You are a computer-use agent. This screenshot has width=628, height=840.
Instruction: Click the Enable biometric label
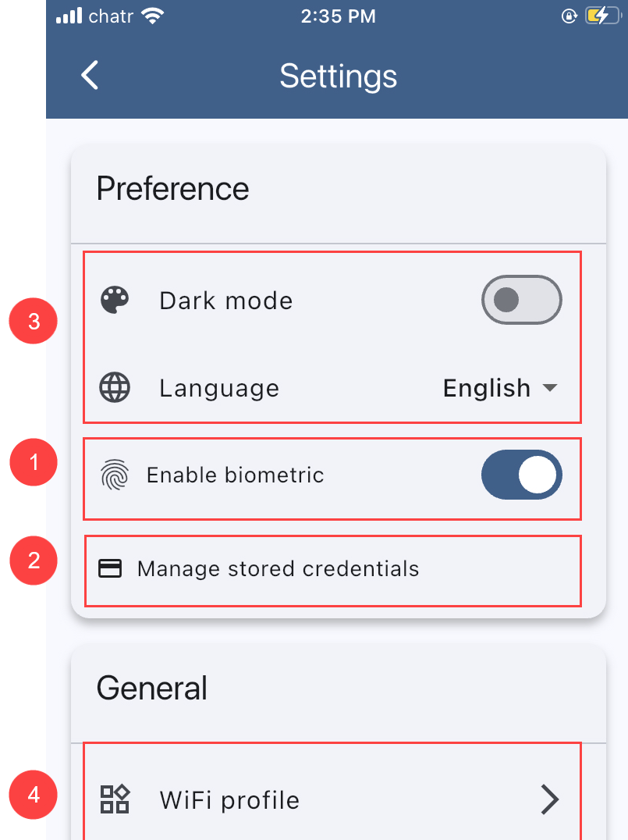[x=235, y=475]
